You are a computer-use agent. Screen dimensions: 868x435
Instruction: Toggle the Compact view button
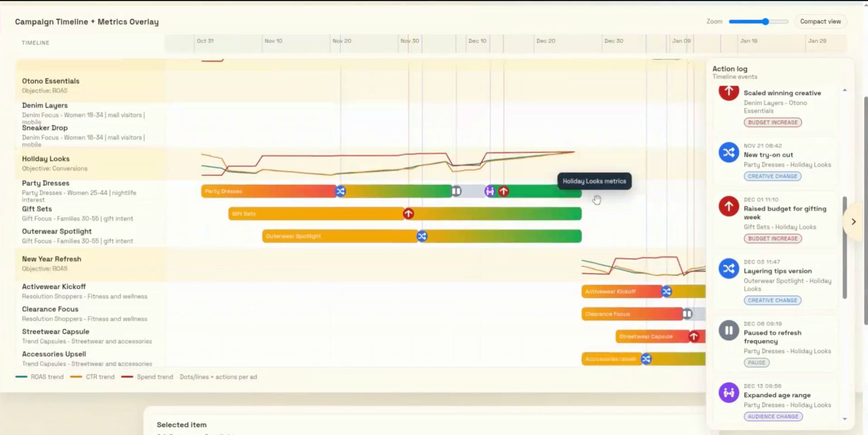pos(820,22)
